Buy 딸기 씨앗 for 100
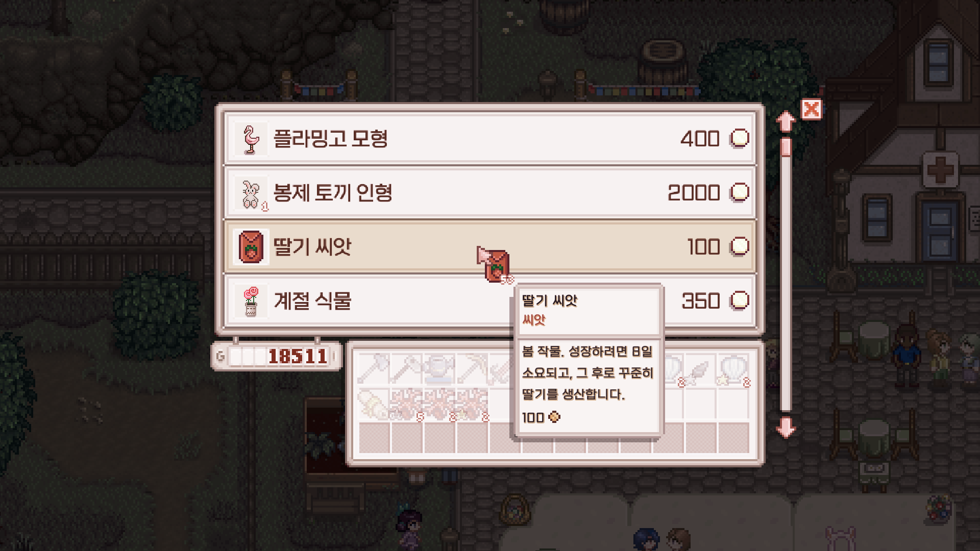 [490, 247]
